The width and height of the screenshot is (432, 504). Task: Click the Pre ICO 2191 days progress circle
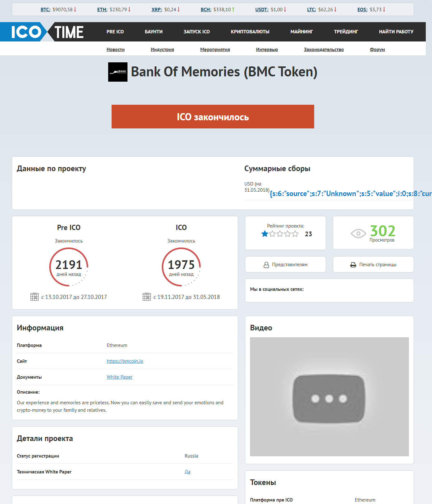pos(69,267)
